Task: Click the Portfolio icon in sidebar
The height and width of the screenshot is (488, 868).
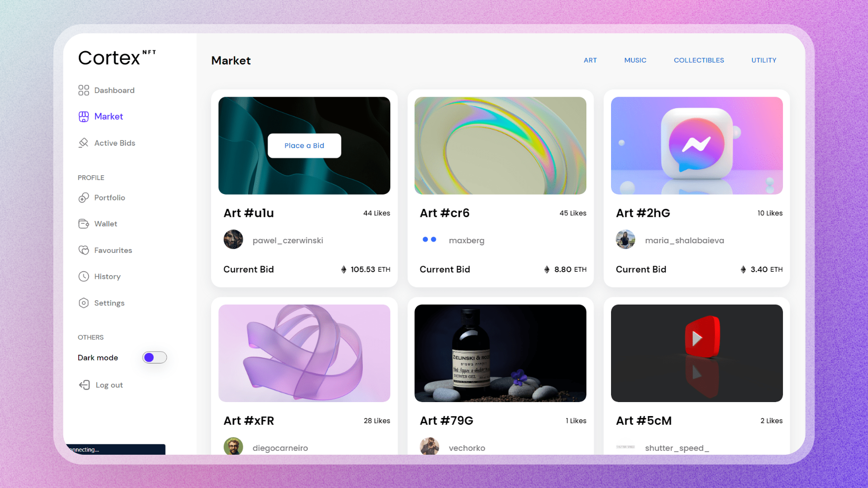Action: (x=84, y=198)
